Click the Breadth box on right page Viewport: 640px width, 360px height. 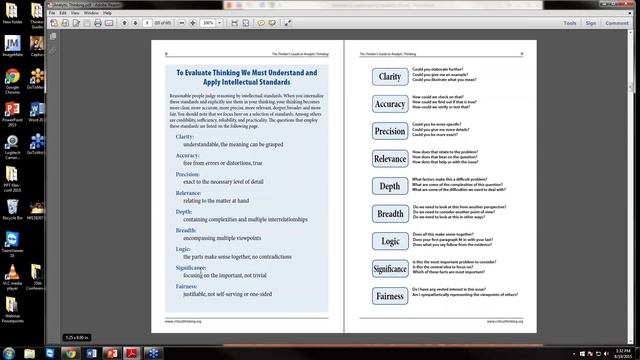[390, 214]
